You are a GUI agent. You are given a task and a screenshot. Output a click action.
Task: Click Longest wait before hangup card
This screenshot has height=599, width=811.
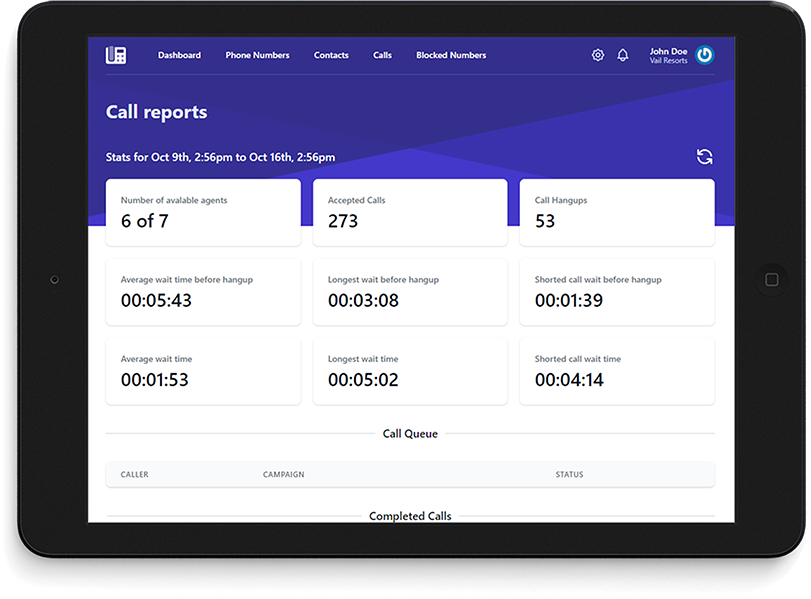410,291
